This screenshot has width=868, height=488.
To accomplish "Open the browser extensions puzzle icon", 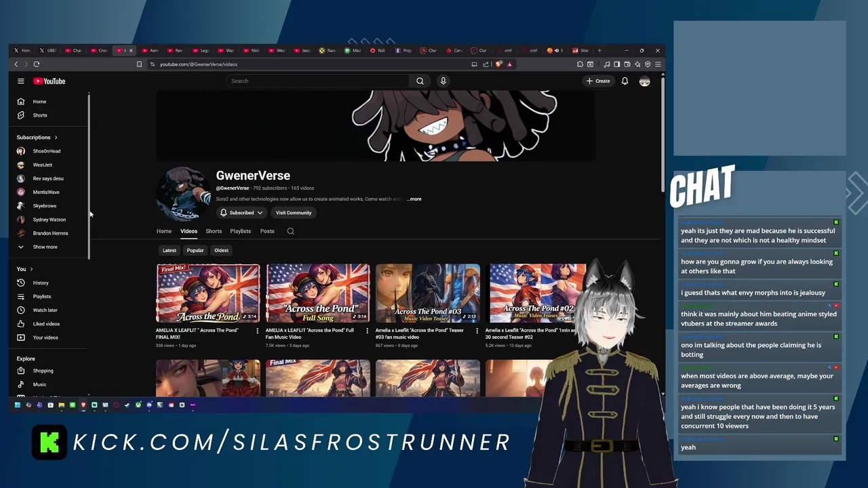I will [x=580, y=64].
